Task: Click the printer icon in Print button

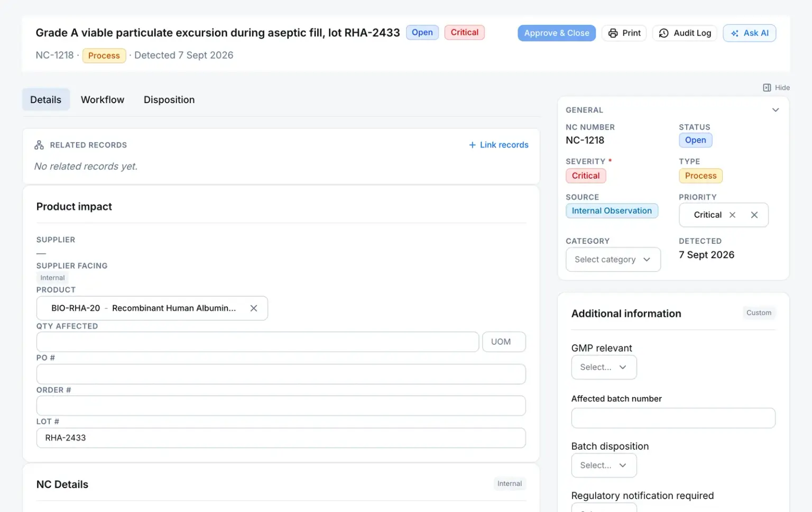Action: click(613, 33)
